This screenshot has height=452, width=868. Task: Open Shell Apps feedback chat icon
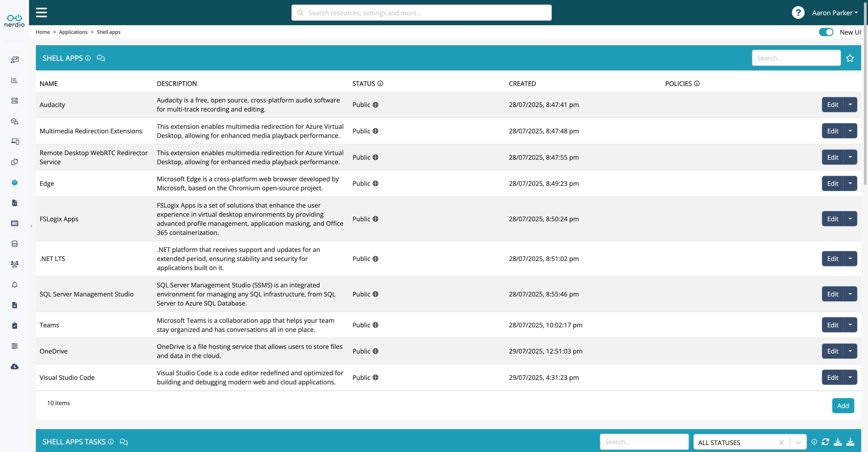101,58
